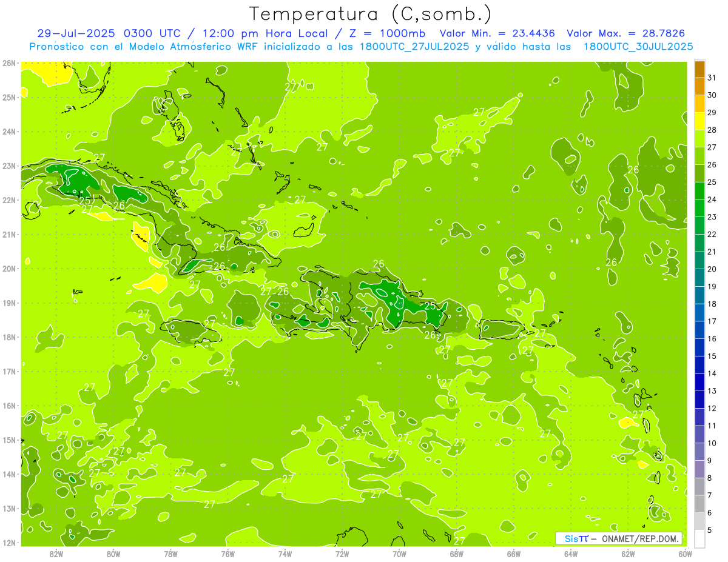Click the "Z = 1000mb" level text
The width and height of the screenshot is (728, 562).
387,33
